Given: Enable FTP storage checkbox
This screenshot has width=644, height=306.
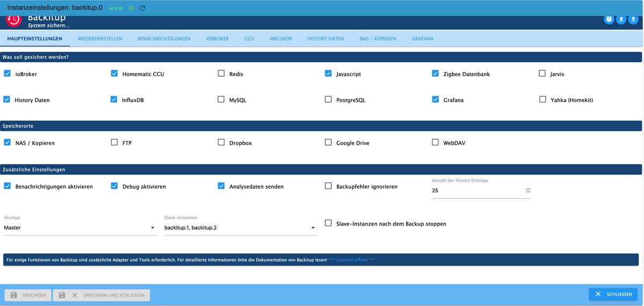Looking at the screenshot, I should click(x=114, y=143).
